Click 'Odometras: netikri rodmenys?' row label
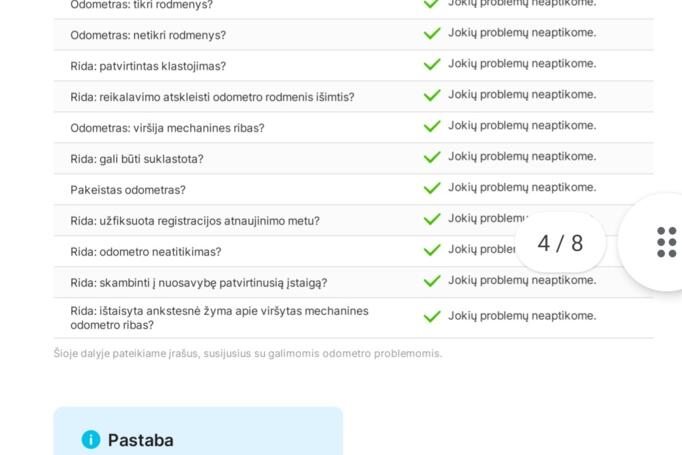 coord(148,35)
